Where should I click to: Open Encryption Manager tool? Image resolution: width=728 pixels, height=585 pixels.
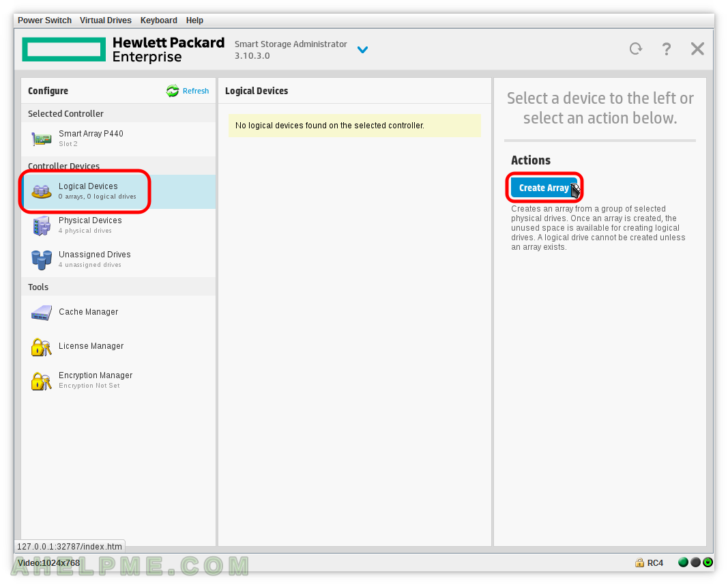point(119,380)
